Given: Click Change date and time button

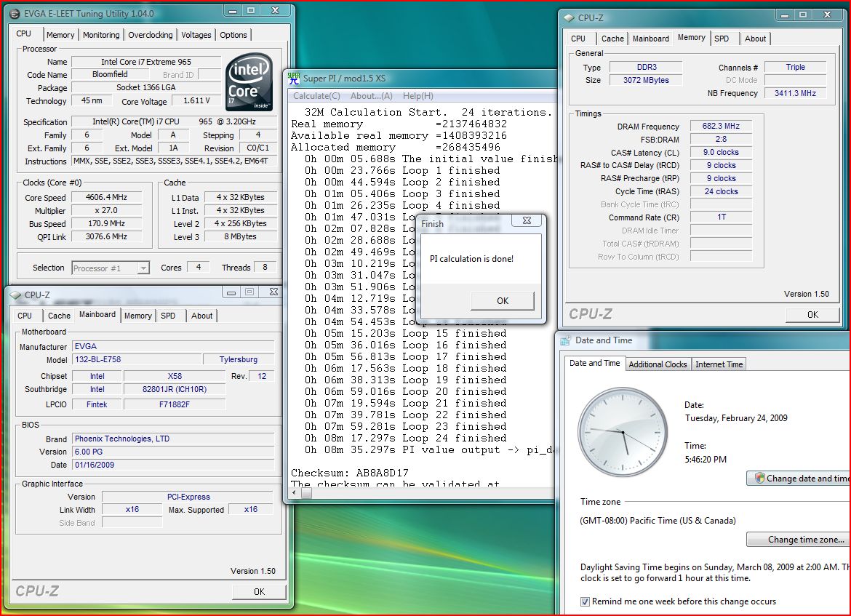Looking at the screenshot, I should [799, 478].
